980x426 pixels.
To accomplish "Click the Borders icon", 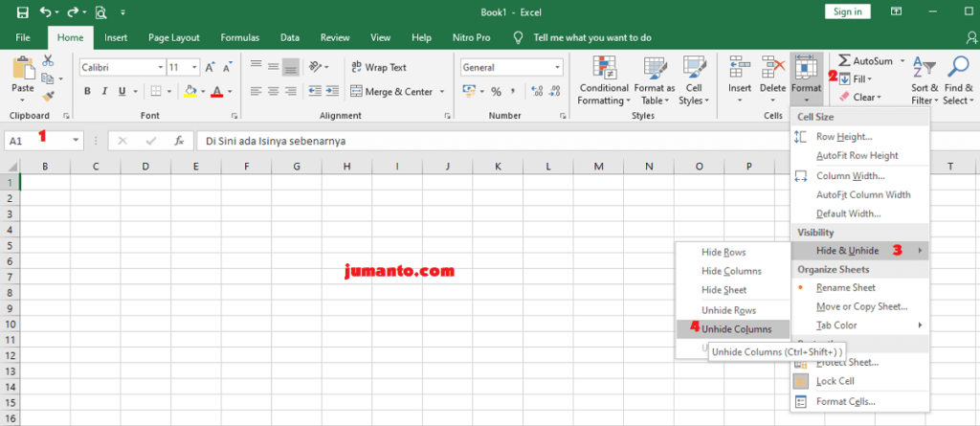I will pyautogui.click(x=156, y=91).
